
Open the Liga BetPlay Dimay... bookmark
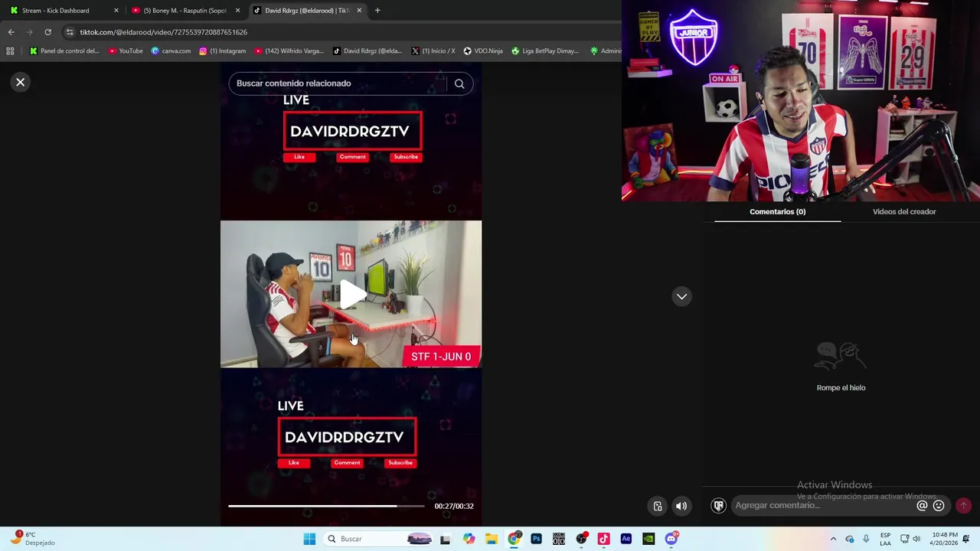pyautogui.click(x=544, y=51)
